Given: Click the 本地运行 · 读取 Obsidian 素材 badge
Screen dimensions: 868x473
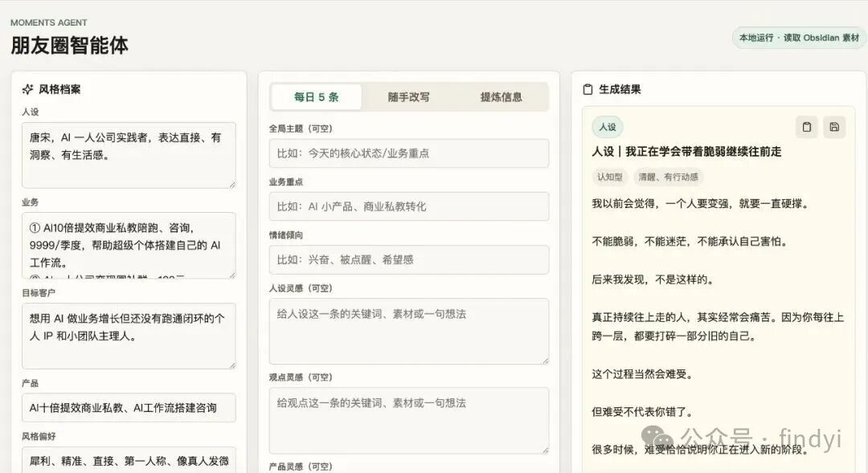Looking at the screenshot, I should pyautogui.click(x=799, y=38).
